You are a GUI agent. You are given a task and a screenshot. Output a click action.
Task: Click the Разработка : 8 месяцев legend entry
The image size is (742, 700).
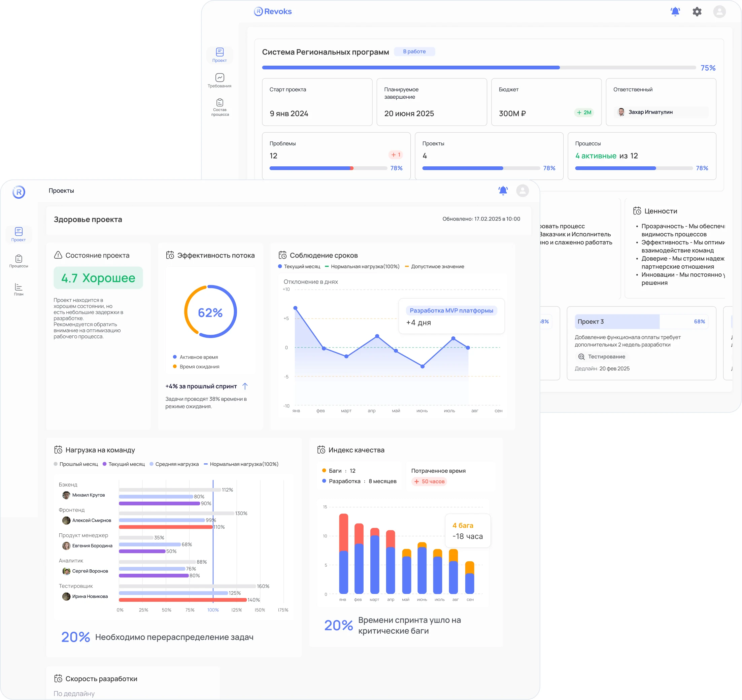[359, 481]
